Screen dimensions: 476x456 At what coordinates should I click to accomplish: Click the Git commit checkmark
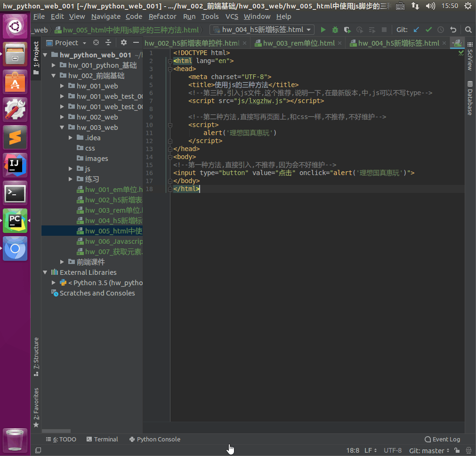pyautogui.click(x=428, y=30)
